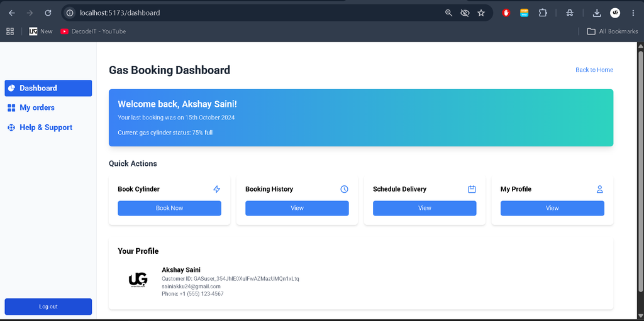Image resolution: width=644 pixels, height=321 pixels.
Task: Click the Customer ID text
Action: (230, 279)
